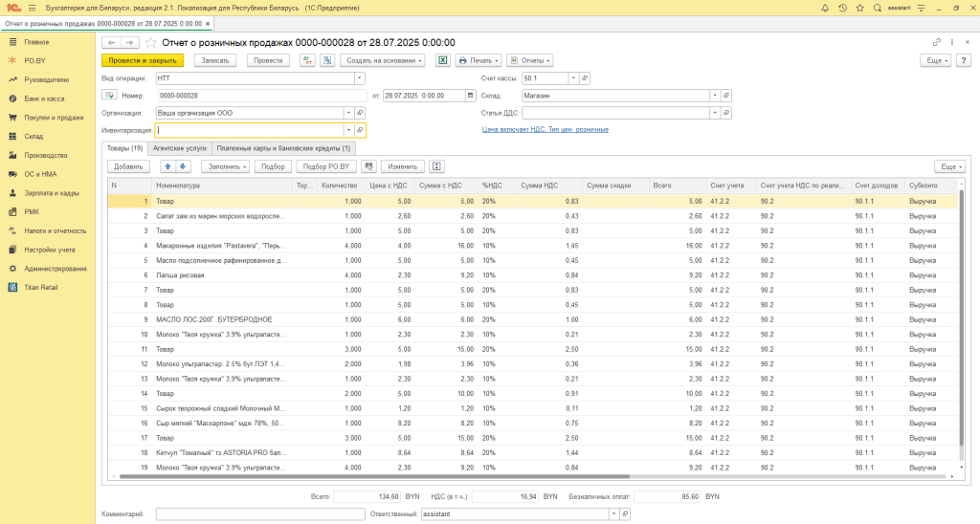Click Провести и закрыть button
The image size is (980, 524).
143,60
